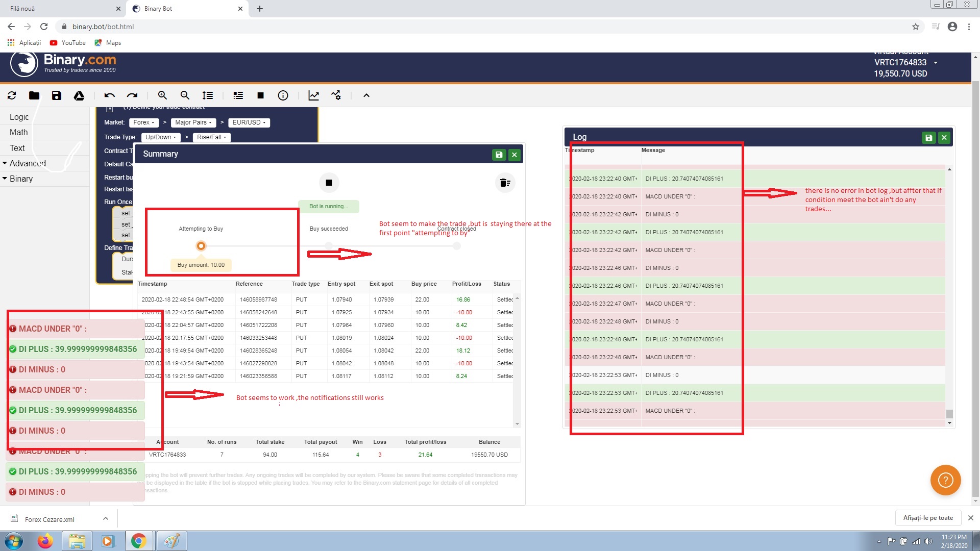Open the summary panel list icon

[238, 95]
